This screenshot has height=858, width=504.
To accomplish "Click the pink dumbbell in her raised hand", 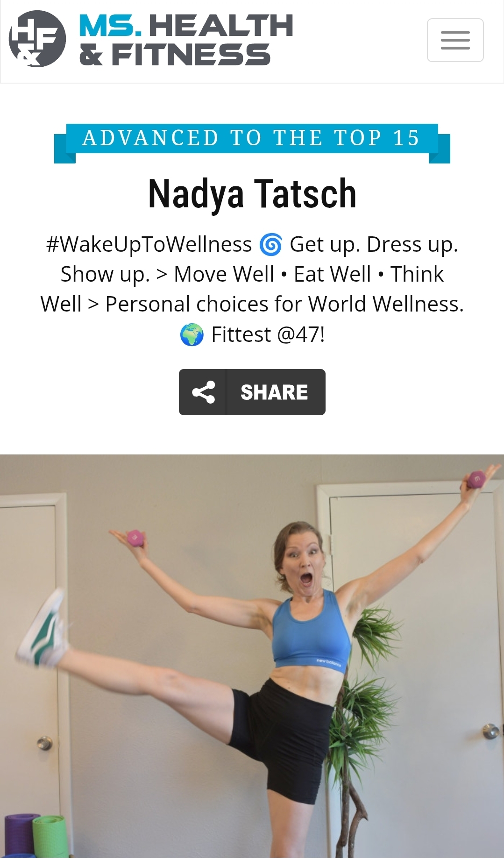I will point(476,479).
